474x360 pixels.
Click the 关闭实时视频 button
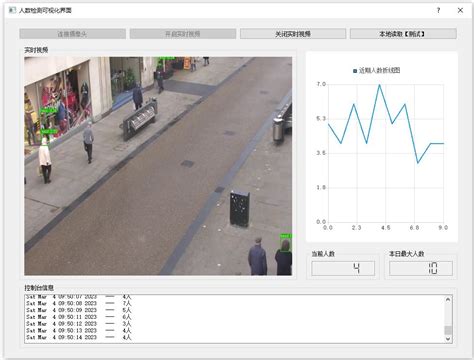[x=293, y=34]
